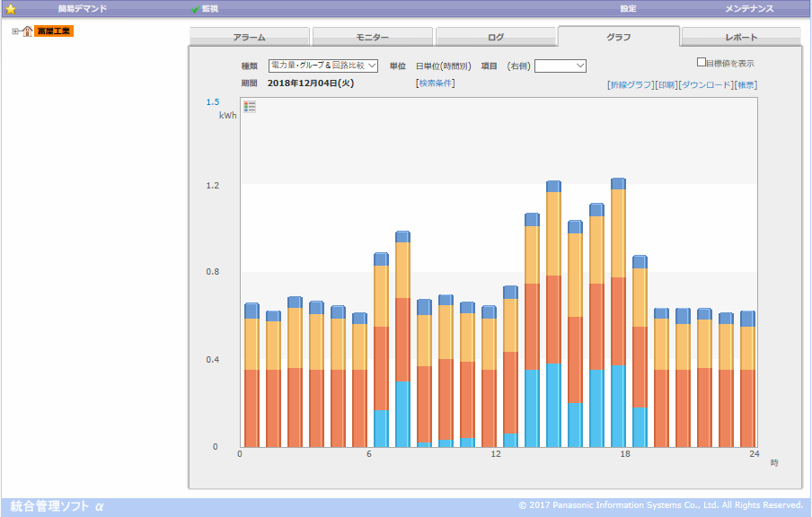Image resolution: width=812 pixels, height=517 pixels.
Task: Click the ダウンロード link
Action: click(x=705, y=85)
